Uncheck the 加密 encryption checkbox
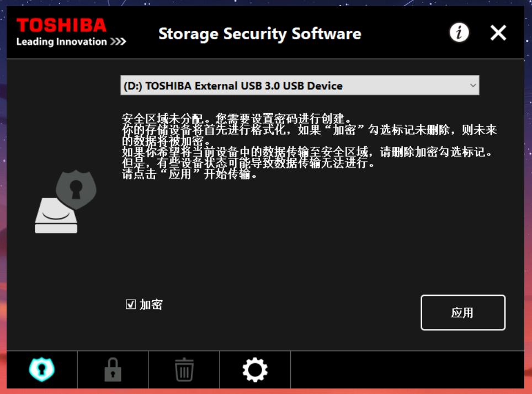The width and height of the screenshot is (532, 394). tap(131, 304)
